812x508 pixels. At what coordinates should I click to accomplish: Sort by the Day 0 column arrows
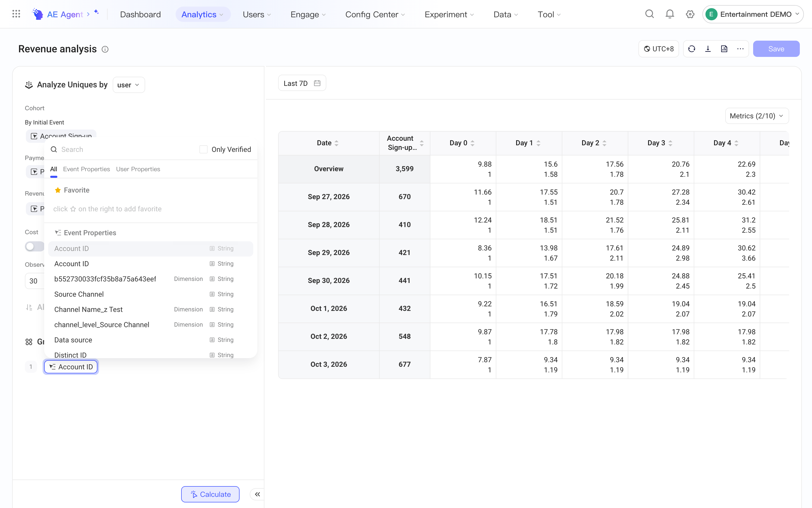click(472, 143)
